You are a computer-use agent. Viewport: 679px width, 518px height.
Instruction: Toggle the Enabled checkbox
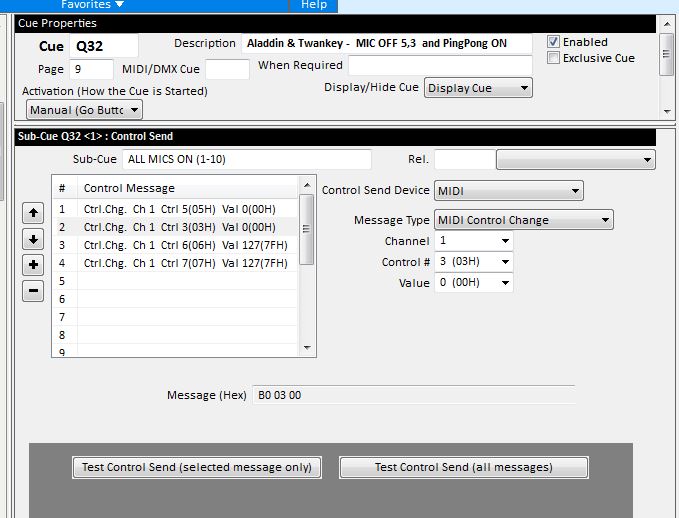(x=554, y=42)
